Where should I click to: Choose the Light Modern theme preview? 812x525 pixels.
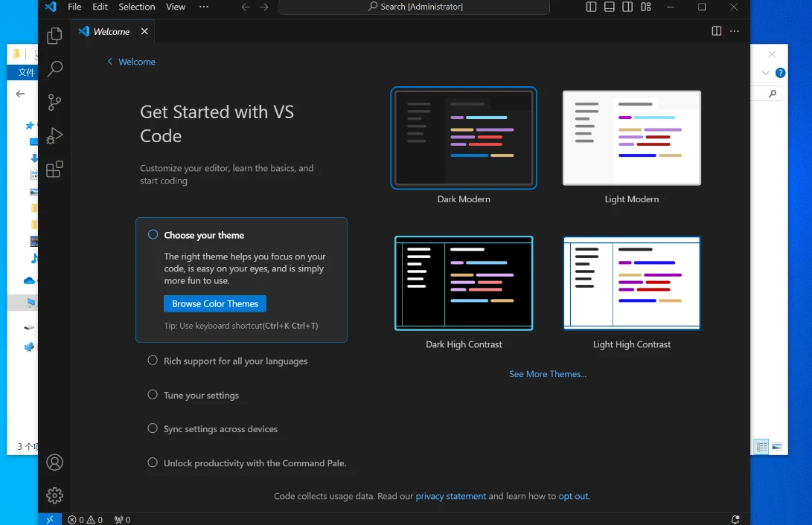pos(632,138)
